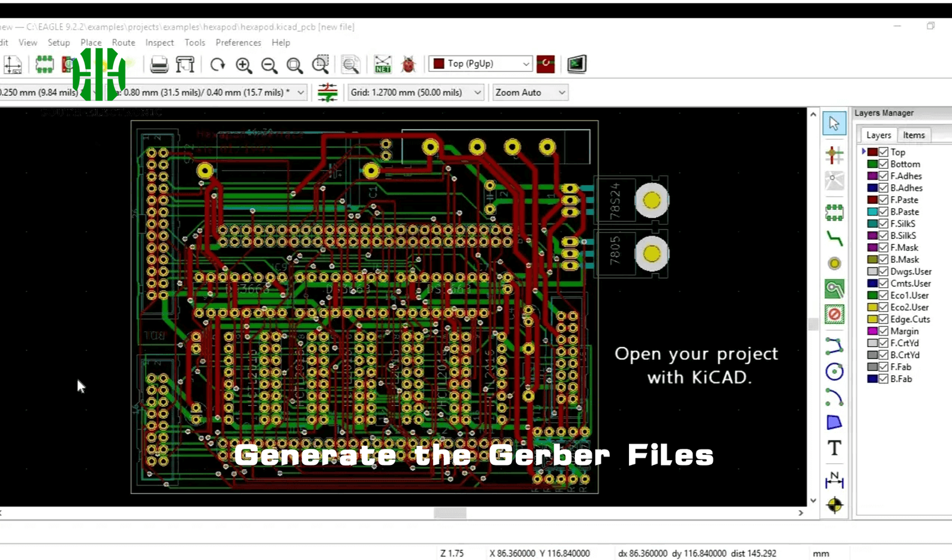952x560 pixels.
Task: Open the Grid spacing dropdown
Action: coord(476,92)
